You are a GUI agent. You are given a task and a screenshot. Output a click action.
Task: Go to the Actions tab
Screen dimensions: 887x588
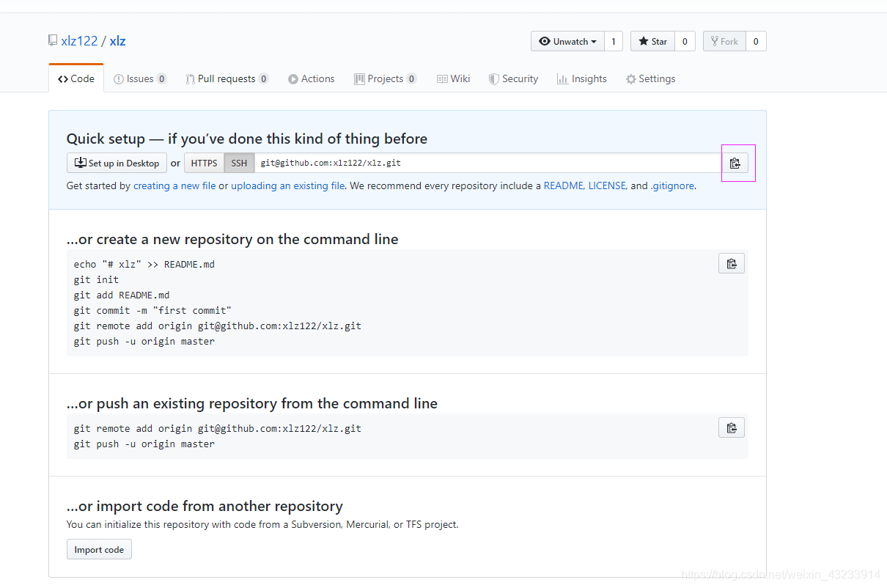tap(312, 78)
